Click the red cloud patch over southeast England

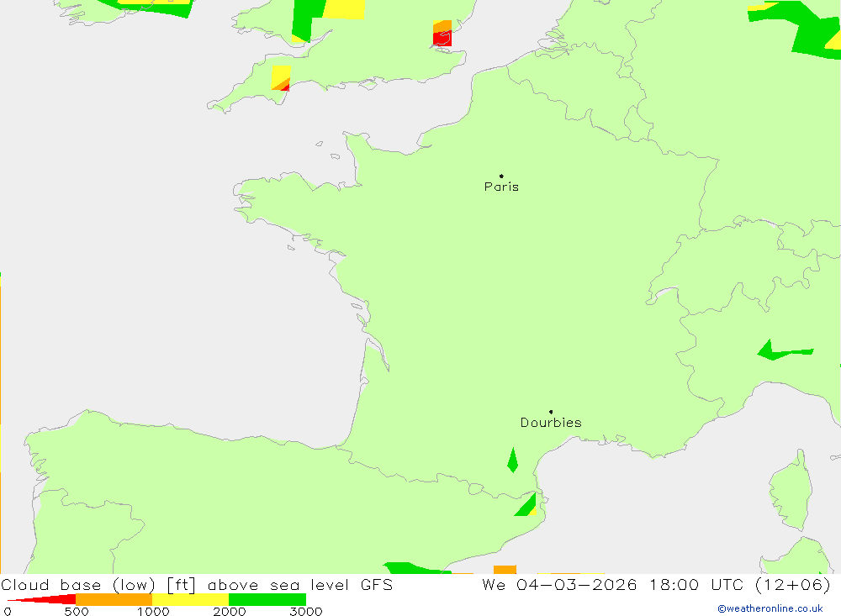coord(442,38)
